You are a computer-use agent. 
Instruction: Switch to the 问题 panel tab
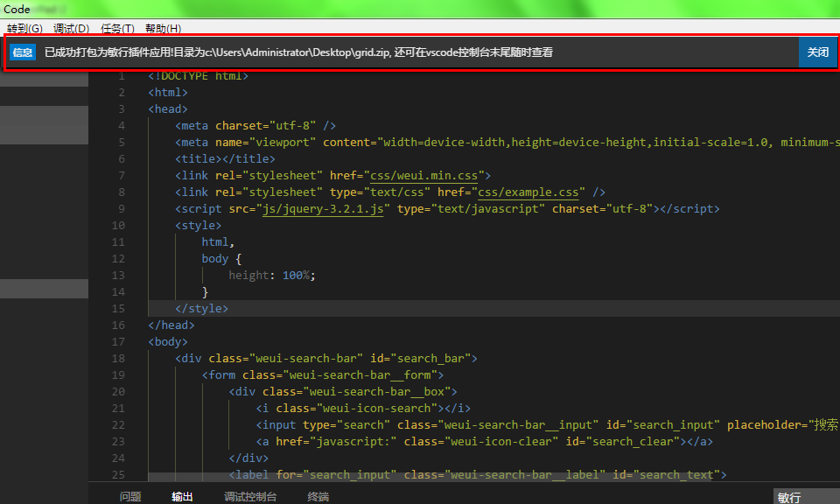[130, 496]
